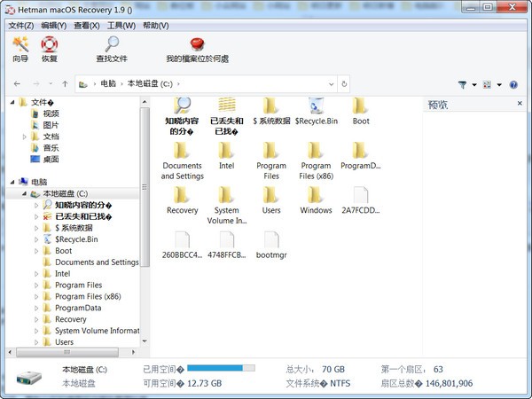This screenshot has height=399, width=532.
Task: Click the tree vertical scrollbar thumb
Action: tap(145, 187)
